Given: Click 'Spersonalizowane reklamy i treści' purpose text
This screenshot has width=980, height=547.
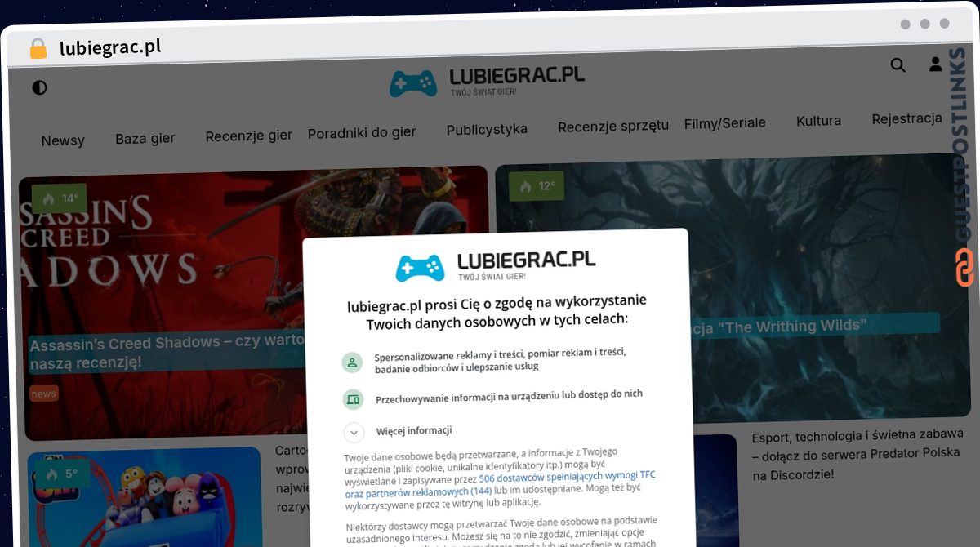Looking at the screenshot, I should 500,360.
